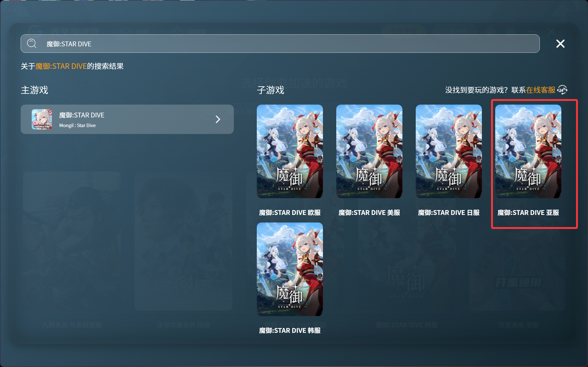588x367 pixels.
Task: Select the red-highlighted 亚服 cover
Action: (528, 151)
